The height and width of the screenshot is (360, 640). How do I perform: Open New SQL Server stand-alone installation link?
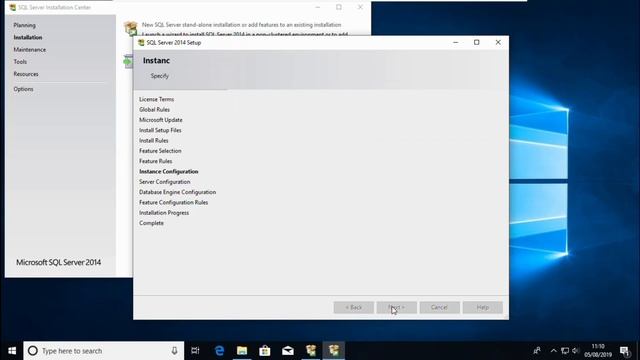coord(241,25)
